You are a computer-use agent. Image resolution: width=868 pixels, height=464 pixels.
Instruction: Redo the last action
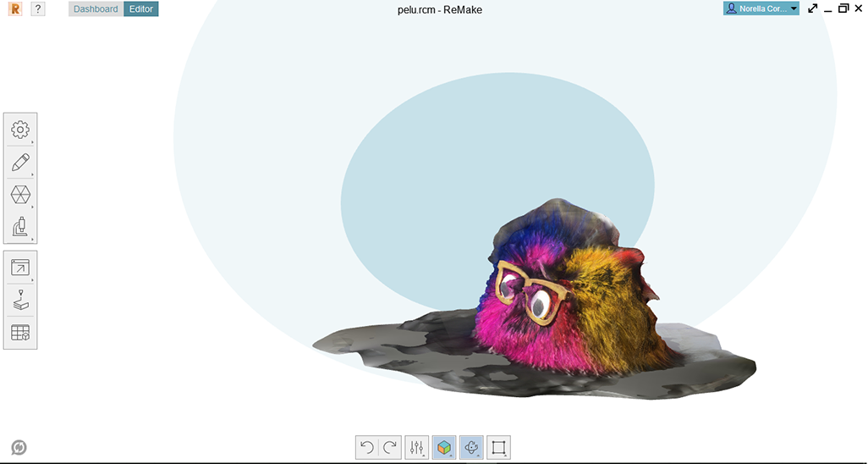[390, 447]
